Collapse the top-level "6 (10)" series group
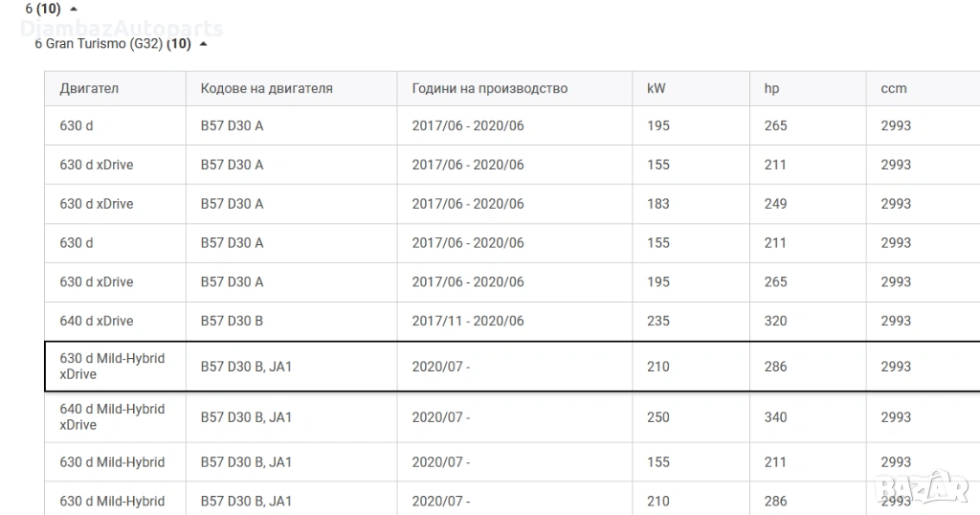This screenshot has width=980, height=515. point(75,9)
